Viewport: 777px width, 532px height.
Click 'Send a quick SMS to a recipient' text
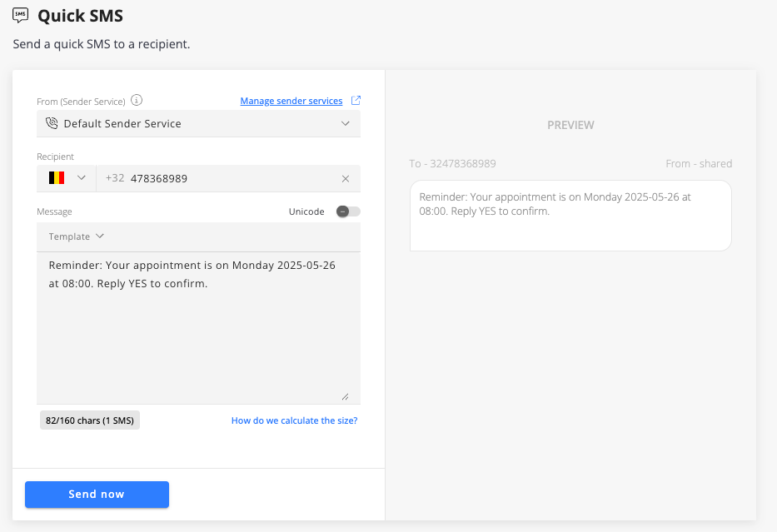pyautogui.click(x=102, y=44)
